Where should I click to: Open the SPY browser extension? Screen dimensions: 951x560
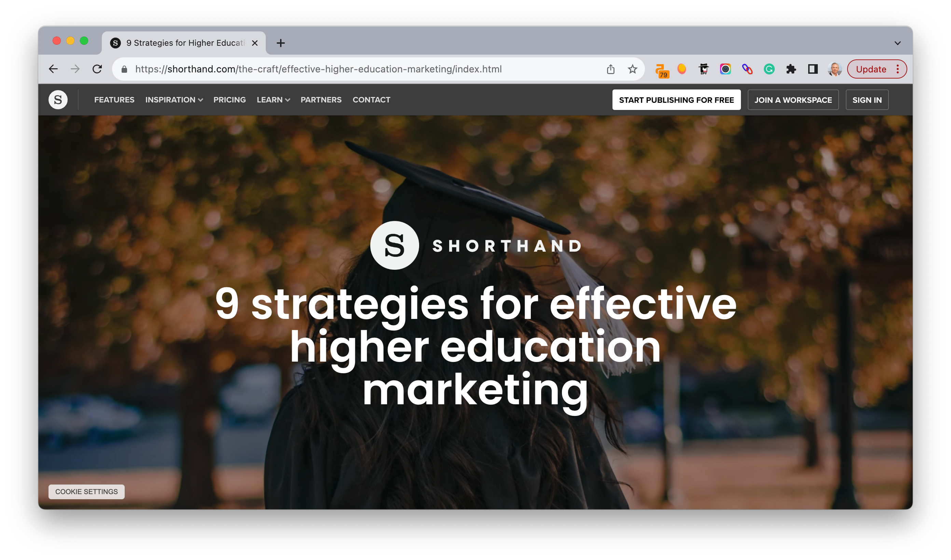coord(703,69)
